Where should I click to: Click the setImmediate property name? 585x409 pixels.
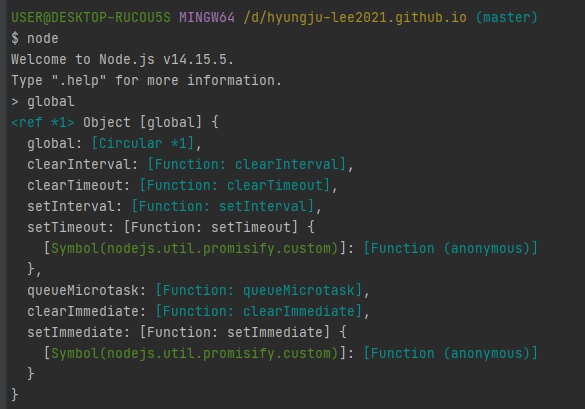(x=74, y=332)
